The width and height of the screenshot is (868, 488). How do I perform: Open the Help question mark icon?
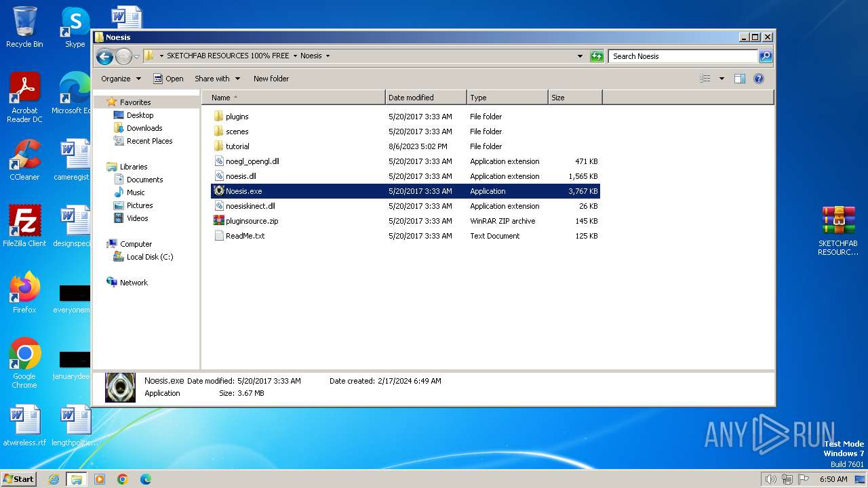coord(759,79)
